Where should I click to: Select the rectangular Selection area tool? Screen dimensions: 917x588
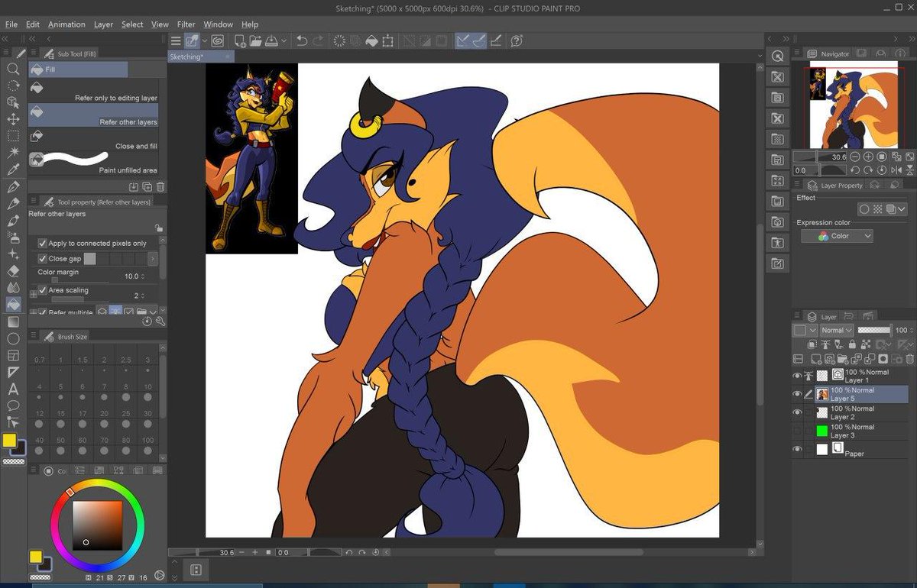pyautogui.click(x=13, y=136)
